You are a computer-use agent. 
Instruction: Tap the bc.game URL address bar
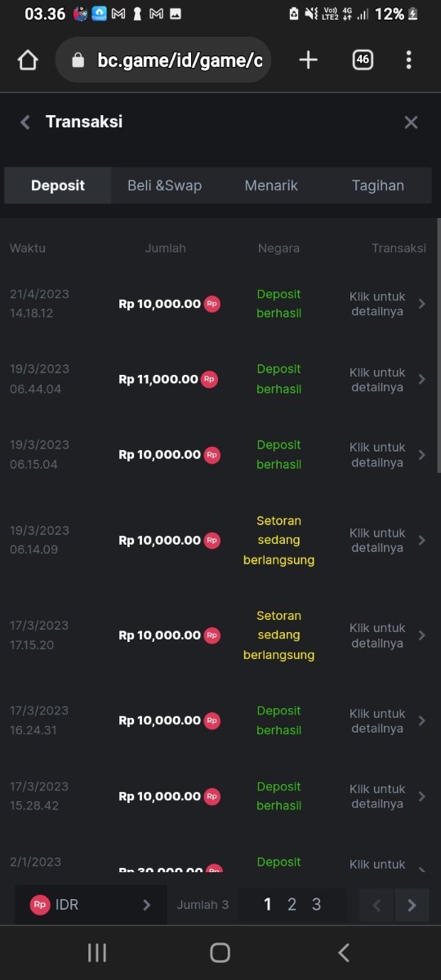tap(163, 60)
